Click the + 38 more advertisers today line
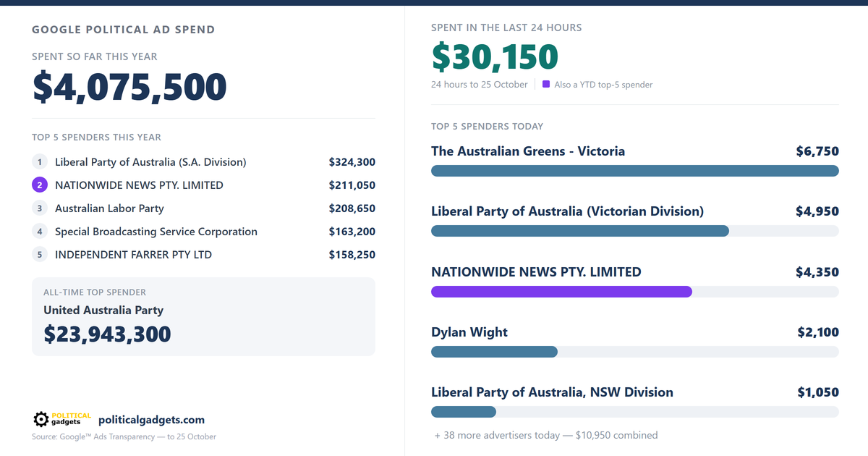This screenshot has width=868, height=456. click(x=546, y=435)
